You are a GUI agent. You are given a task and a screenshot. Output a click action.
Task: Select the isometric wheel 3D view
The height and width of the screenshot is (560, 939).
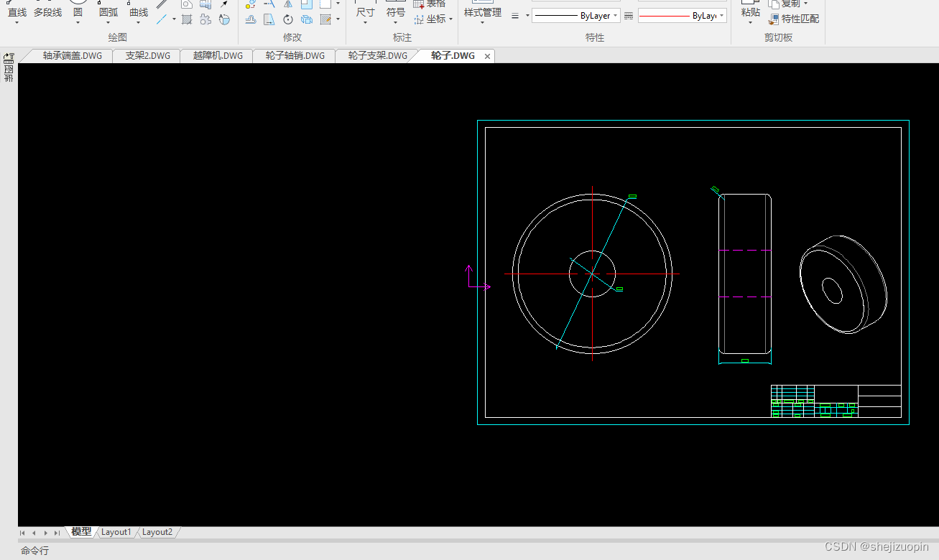[843, 285]
